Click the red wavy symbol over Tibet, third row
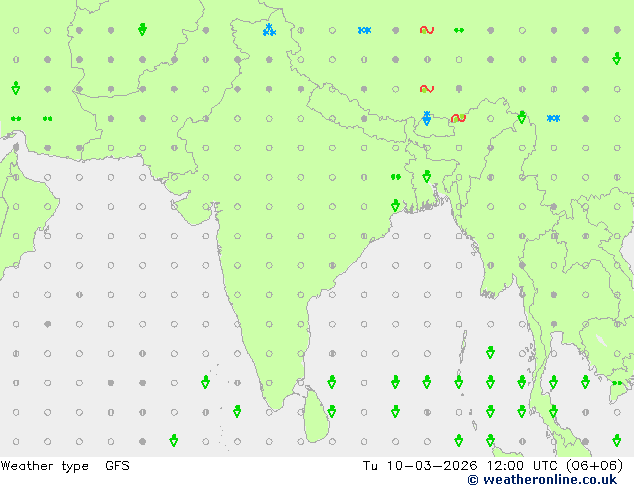Image resolution: width=634 pixels, height=490 pixels. tap(427, 89)
